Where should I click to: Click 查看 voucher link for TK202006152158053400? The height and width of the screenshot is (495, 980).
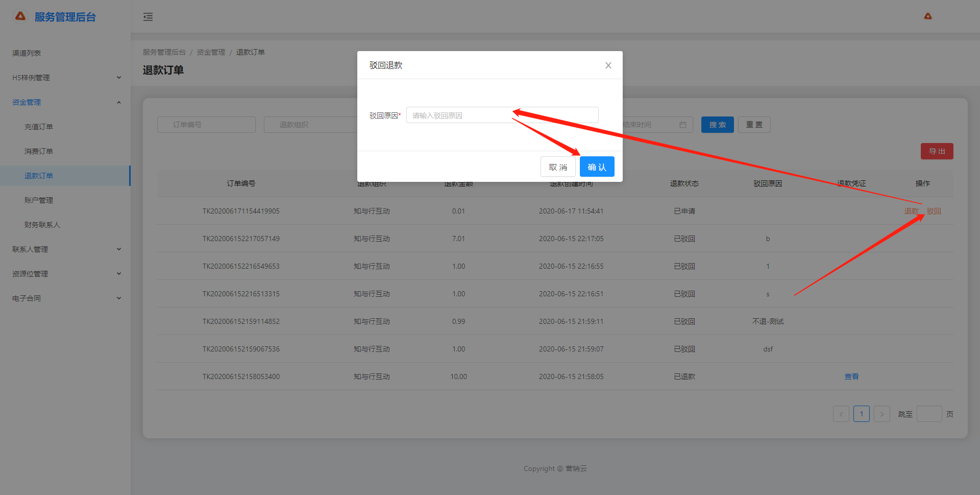tap(851, 376)
